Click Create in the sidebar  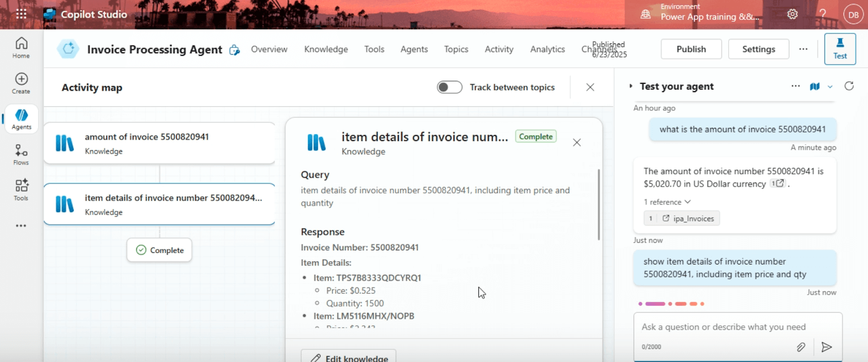[x=21, y=83]
